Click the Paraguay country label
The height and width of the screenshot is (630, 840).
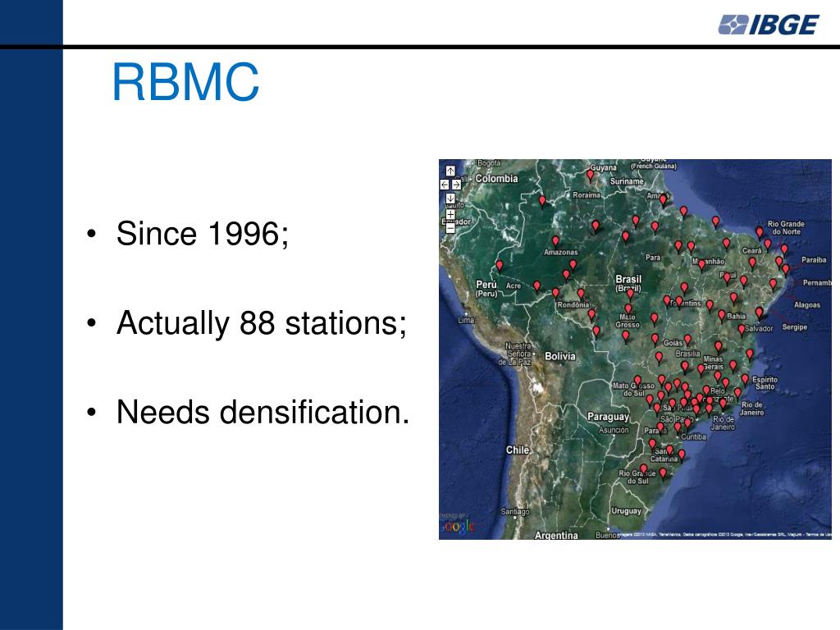[608, 417]
